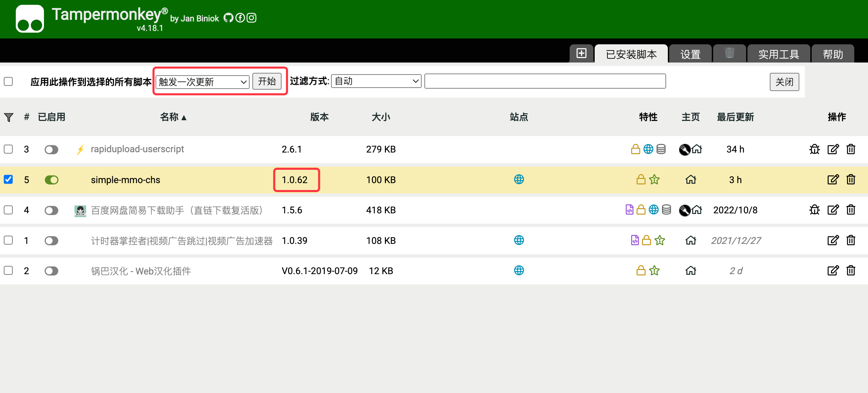Image resolution: width=868 pixels, height=393 pixels.
Task: Focus the filter text input field
Action: point(545,81)
